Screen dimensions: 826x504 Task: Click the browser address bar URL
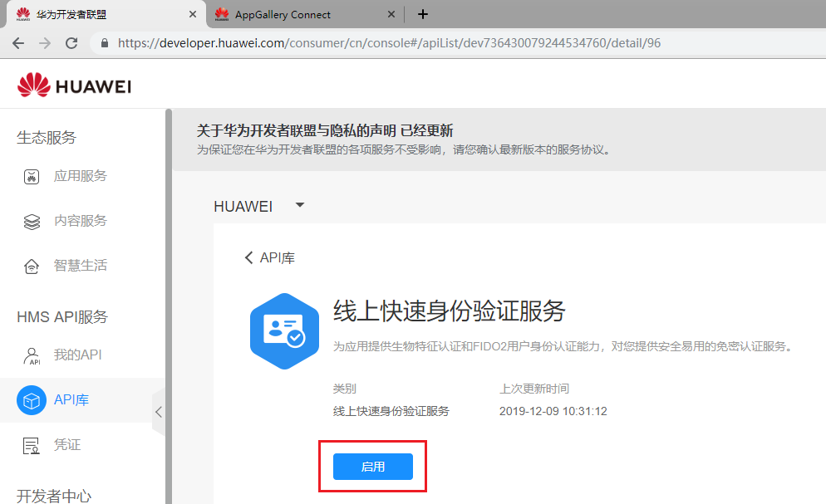(389, 42)
